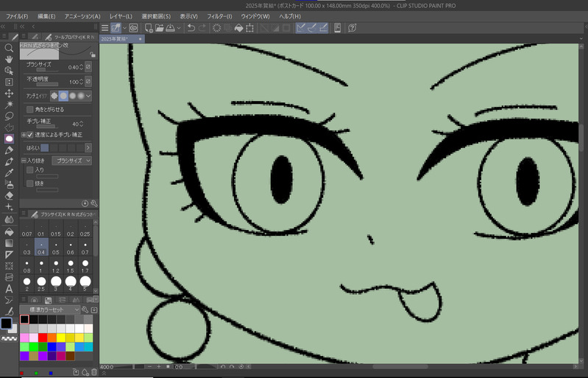Click the Scale/Rotate transform icon
588x378 pixels.
tap(249, 28)
